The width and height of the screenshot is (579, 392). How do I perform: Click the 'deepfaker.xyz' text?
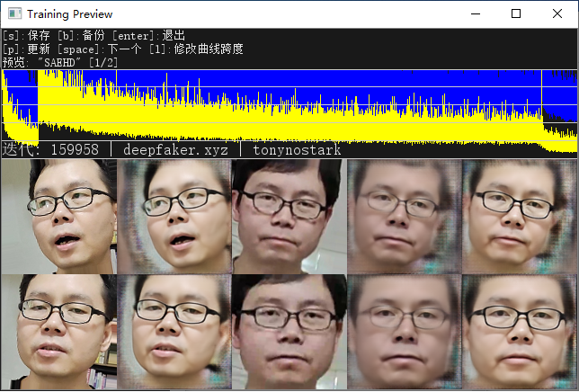175,150
